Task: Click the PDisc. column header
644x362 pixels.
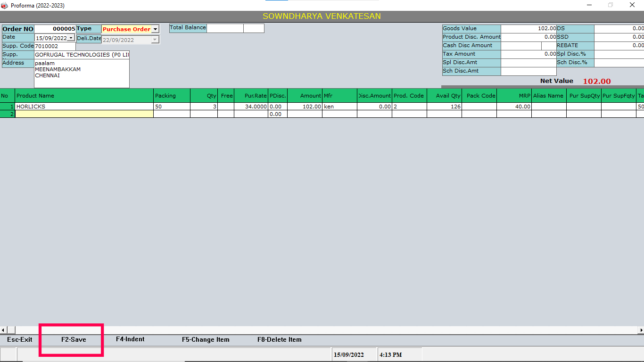Action: point(278,96)
